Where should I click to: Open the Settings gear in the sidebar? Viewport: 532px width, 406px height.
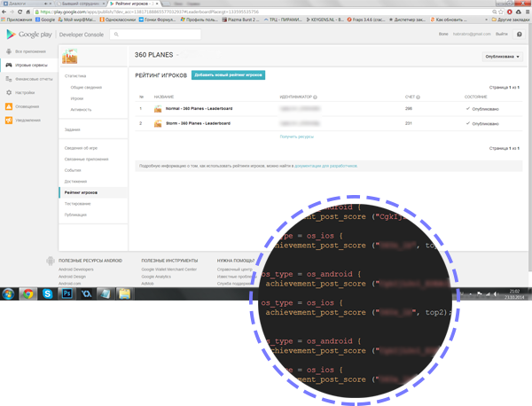9,92
